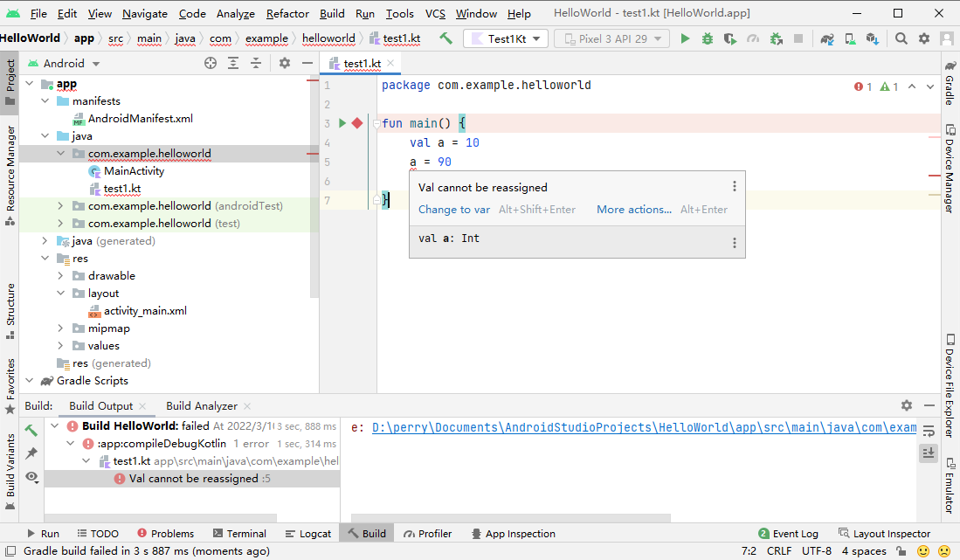Screen dimensions: 960x560
Task: Switch to the Build Analyzer tab
Action: [202, 405]
